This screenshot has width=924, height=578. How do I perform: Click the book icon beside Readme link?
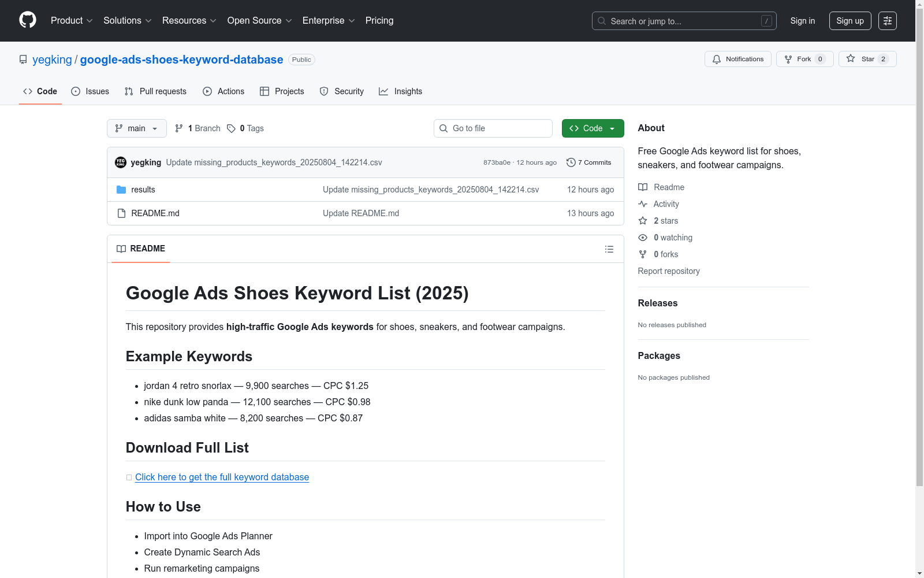pyautogui.click(x=643, y=187)
